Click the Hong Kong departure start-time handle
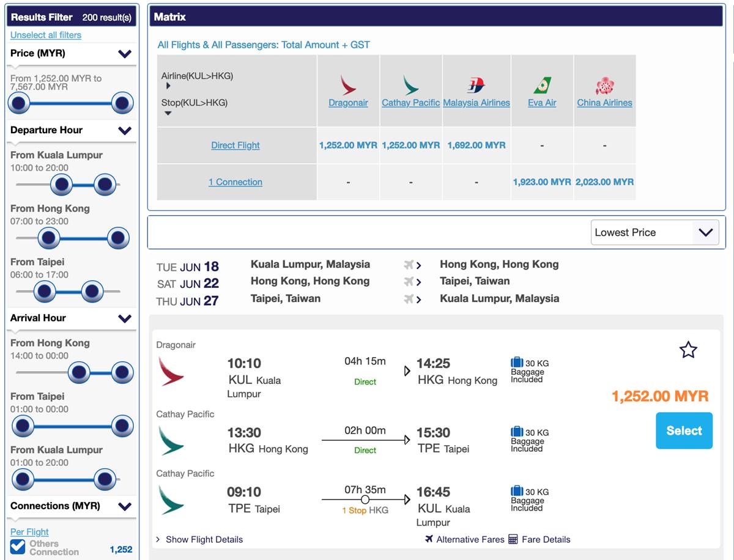734x560 pixels. (x=48, y=237)
